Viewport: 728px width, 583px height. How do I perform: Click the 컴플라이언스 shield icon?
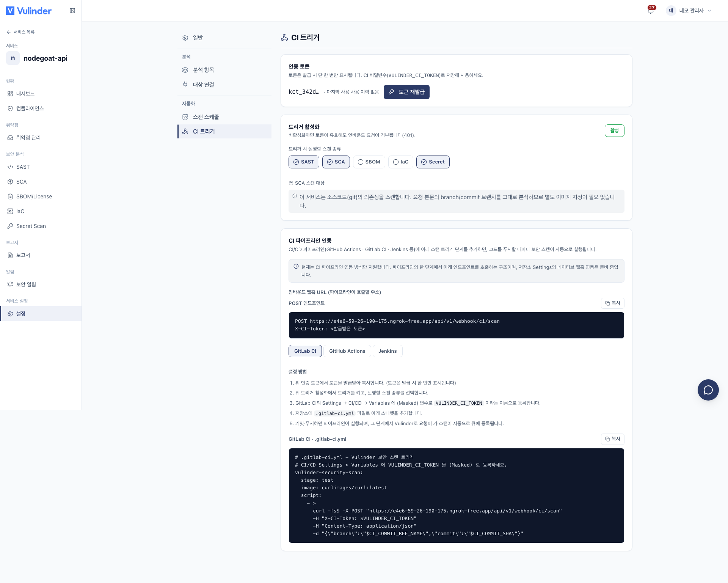10,108
